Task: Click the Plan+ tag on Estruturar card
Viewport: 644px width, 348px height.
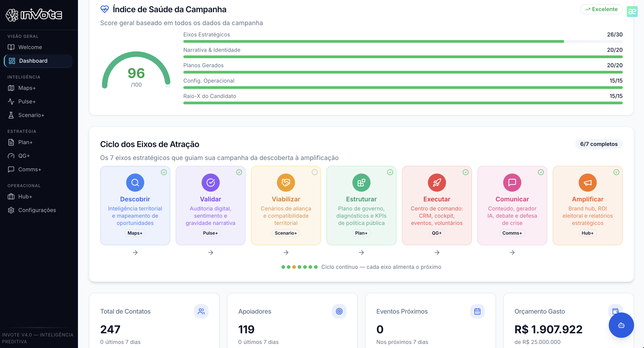Action: [x=361, y=233]
